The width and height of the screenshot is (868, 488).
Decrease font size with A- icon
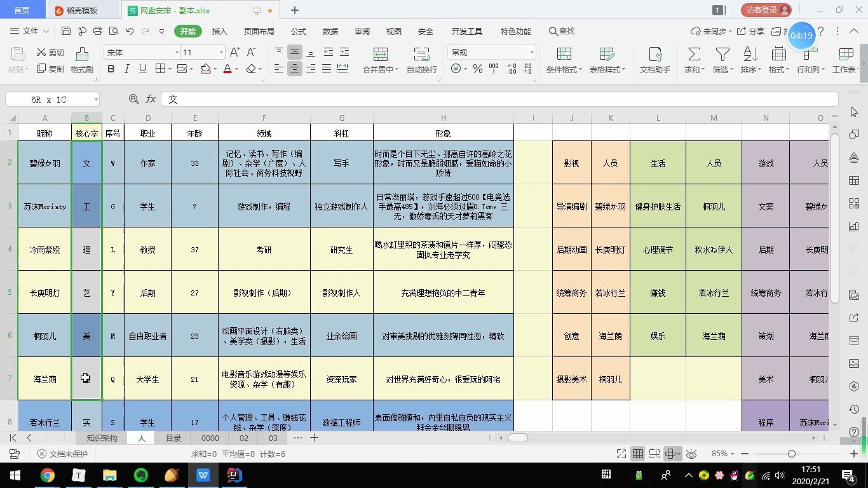[252, 52]
